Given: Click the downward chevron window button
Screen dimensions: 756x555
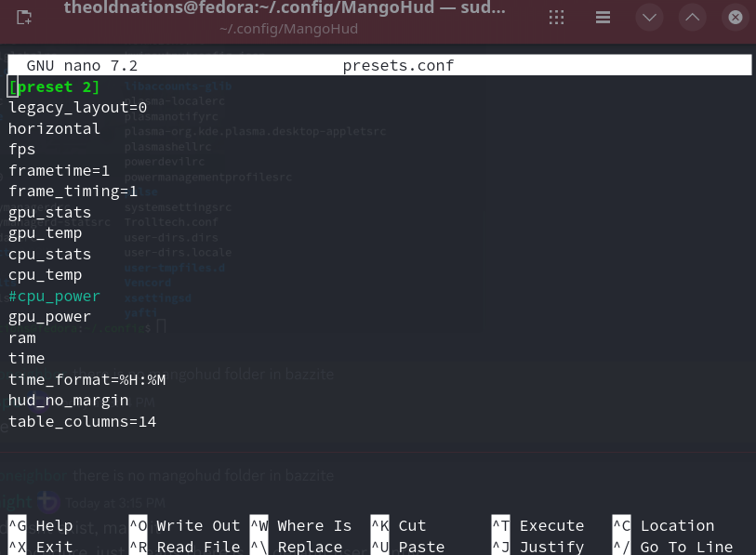Looking at the screenshot, I should coord(649,18).
